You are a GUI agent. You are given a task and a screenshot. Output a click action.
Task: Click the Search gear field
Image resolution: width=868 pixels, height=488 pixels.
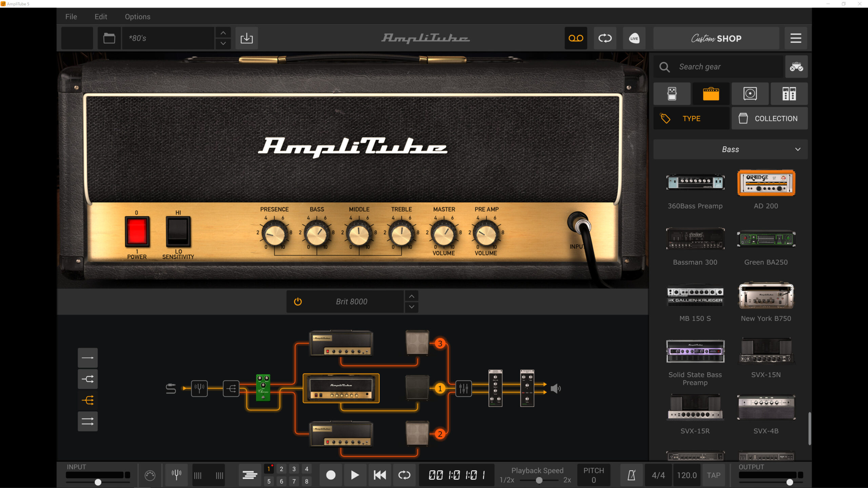[x=719, y=67]
